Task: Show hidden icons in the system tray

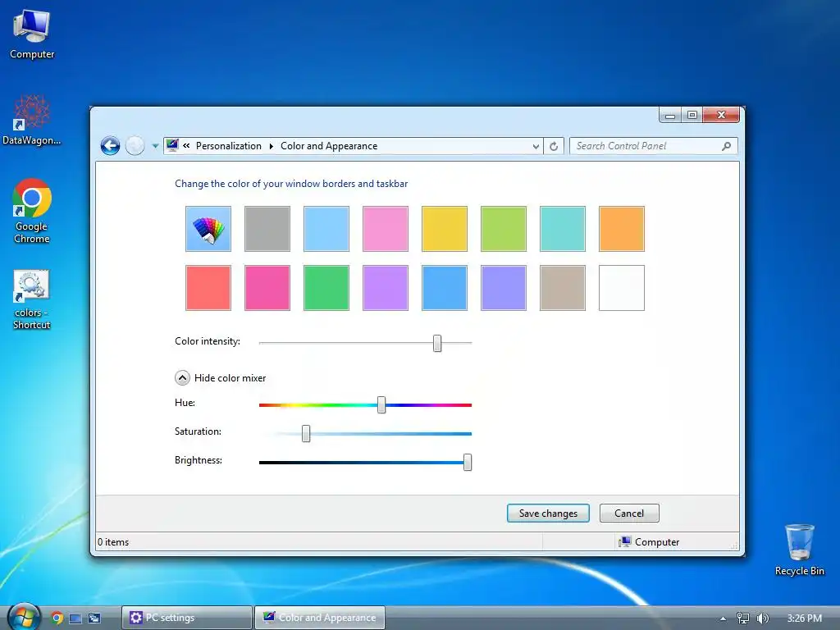Action: (x=723, y=619)
